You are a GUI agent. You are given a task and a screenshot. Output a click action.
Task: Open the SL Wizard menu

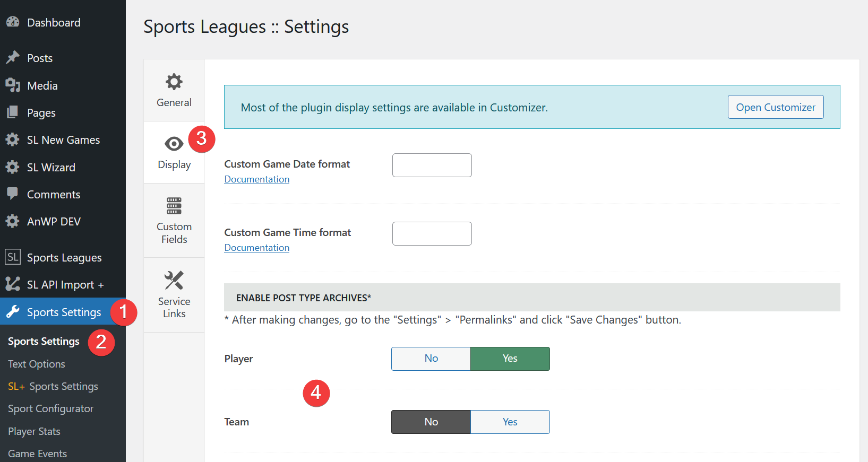(x=63, y=167)
